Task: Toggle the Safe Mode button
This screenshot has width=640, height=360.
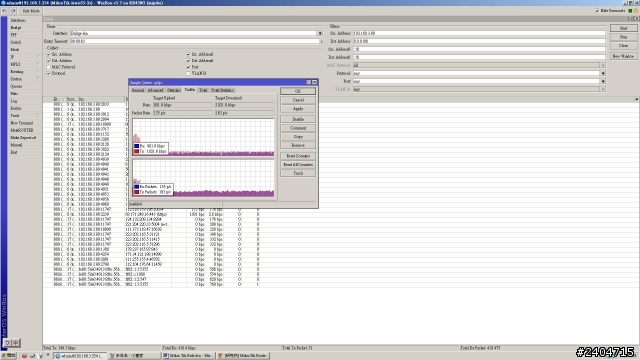Action: click(31, 11)
